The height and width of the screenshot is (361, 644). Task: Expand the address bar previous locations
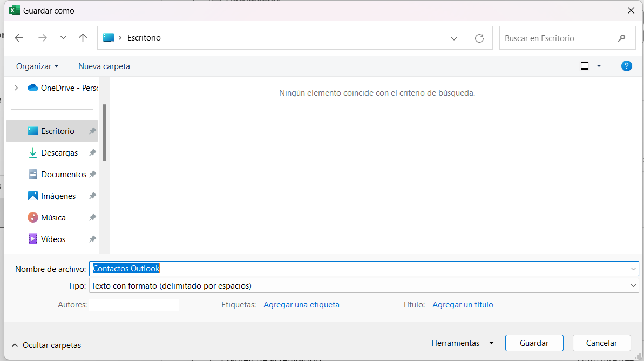tap(454, 38)
